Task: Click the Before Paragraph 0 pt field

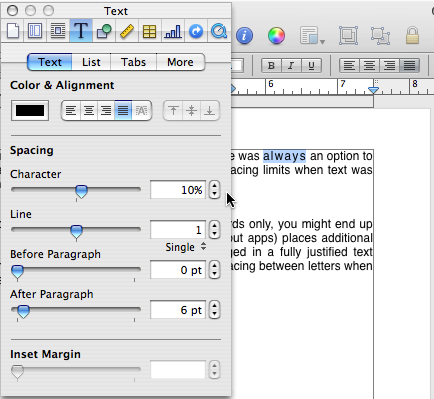Action: pyautogui.click(x=178, y=270)
